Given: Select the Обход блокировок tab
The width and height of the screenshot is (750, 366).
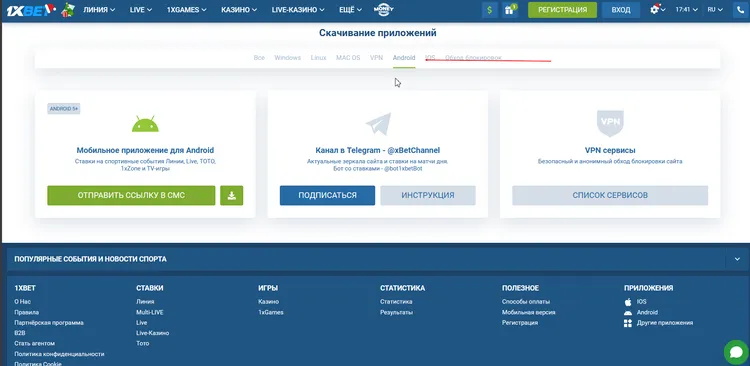Looking at the screenshot, I should click(x=473, y=58).
